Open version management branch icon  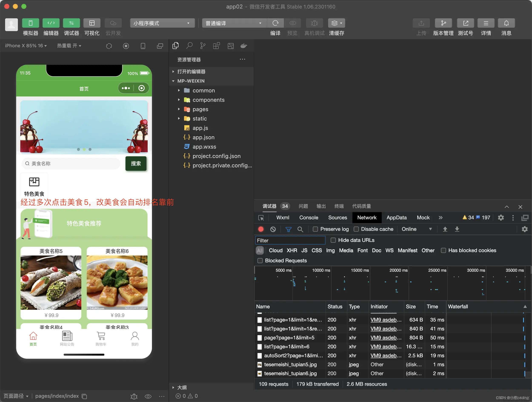point(443,23)
